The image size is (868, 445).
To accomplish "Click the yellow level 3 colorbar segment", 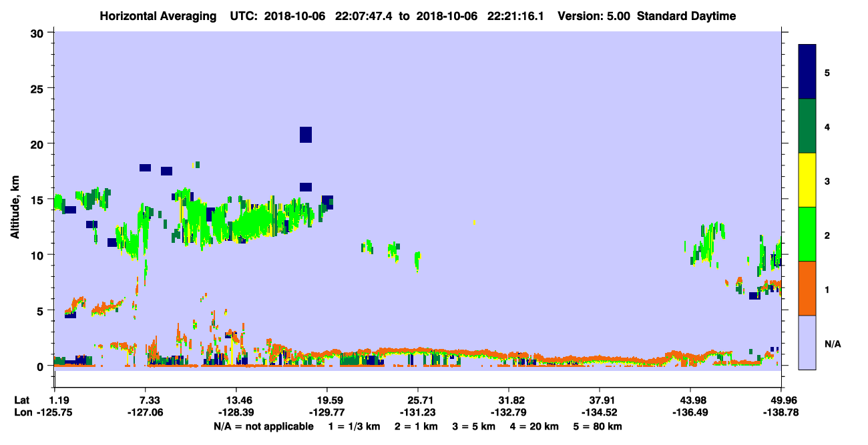I will pos(807,180).
